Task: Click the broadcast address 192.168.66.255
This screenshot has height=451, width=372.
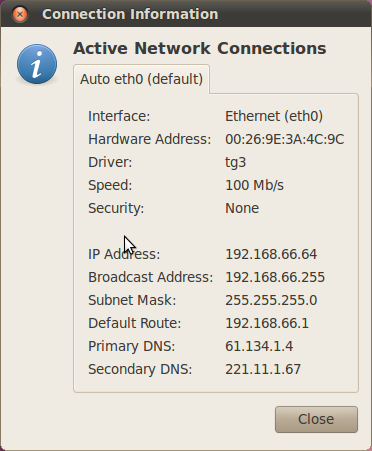Action: [x=275, y=277]
